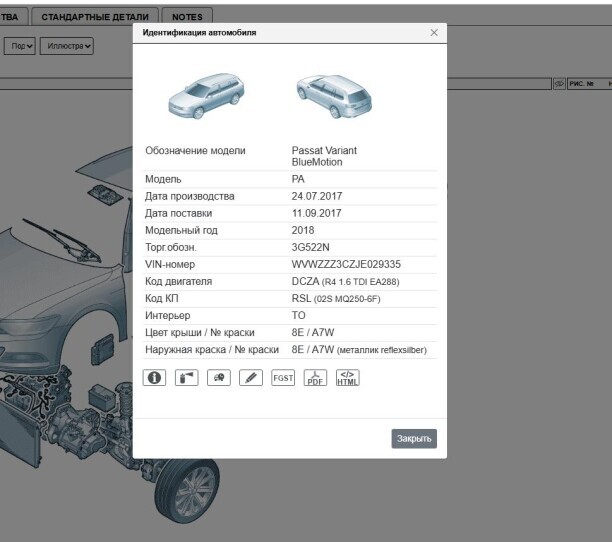
Task: Click the Идентификация автомобиля dialog title
Action: tap(199, 33)
